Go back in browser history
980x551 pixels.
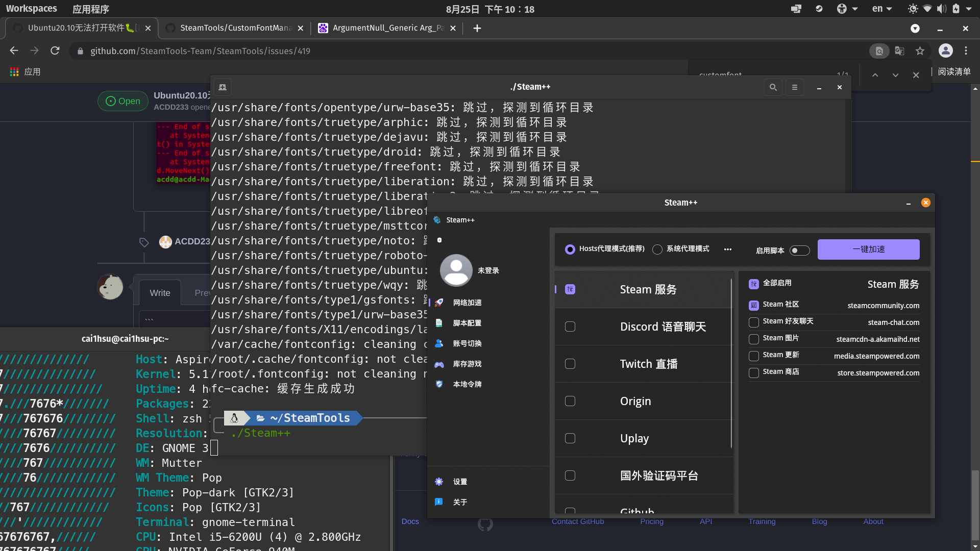point(14,51)
